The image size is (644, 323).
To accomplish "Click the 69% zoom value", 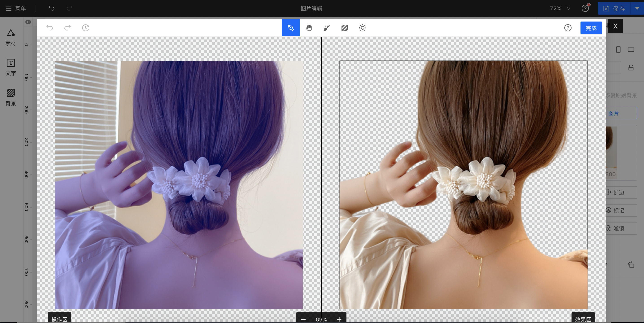I will pyautogui.click(x=321, y=319).
